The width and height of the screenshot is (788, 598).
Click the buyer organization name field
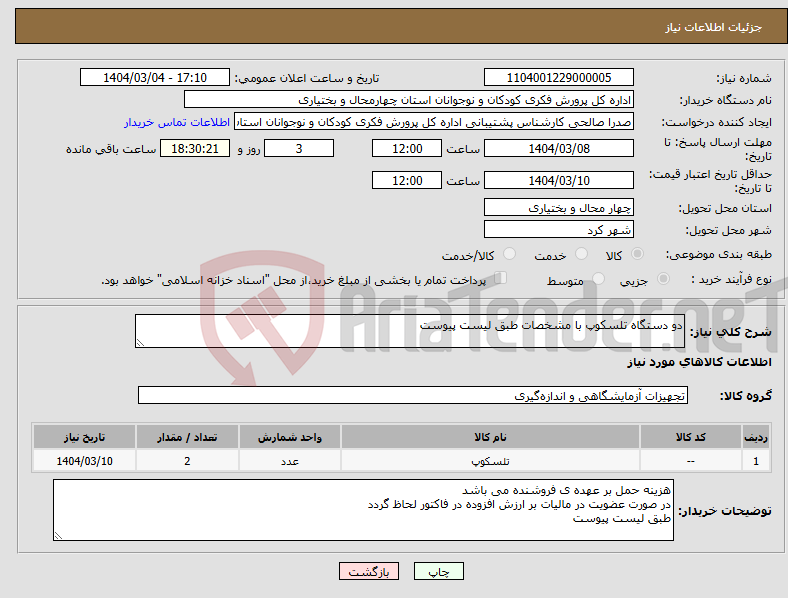[x=409, y=99]
